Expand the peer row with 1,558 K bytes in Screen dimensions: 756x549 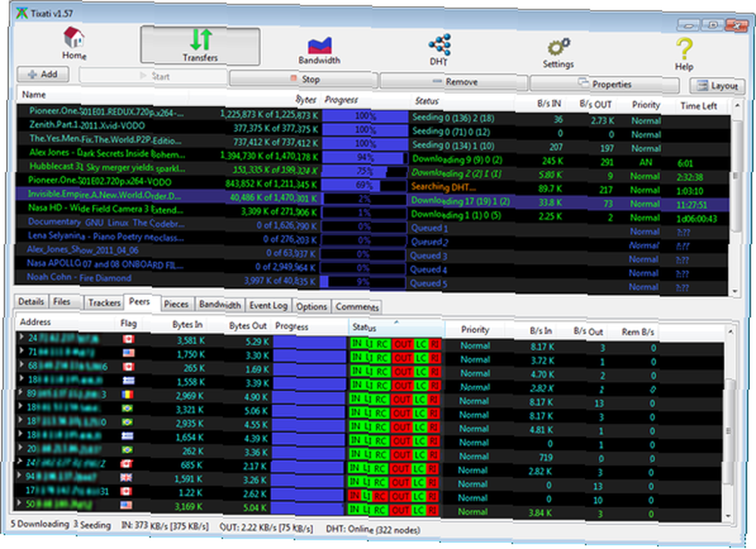click(21, 378)
